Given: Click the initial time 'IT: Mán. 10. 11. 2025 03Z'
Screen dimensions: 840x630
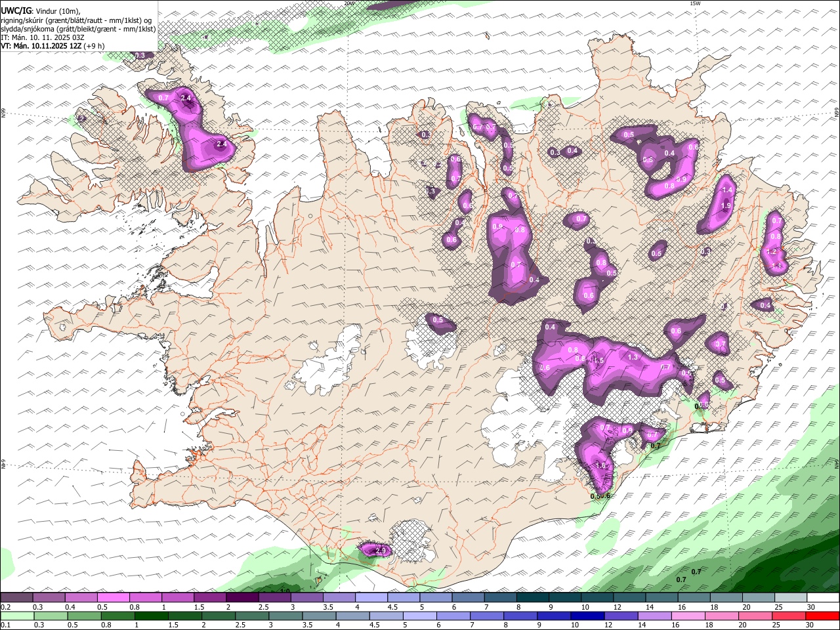Looking at the screenshot, I should coord(42,37).
